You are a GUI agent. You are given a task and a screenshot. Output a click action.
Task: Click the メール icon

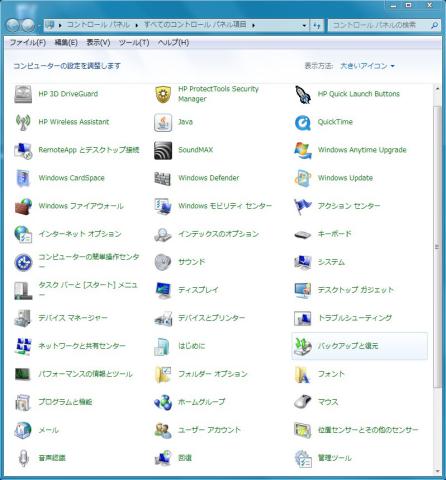[x=23, y=430]
